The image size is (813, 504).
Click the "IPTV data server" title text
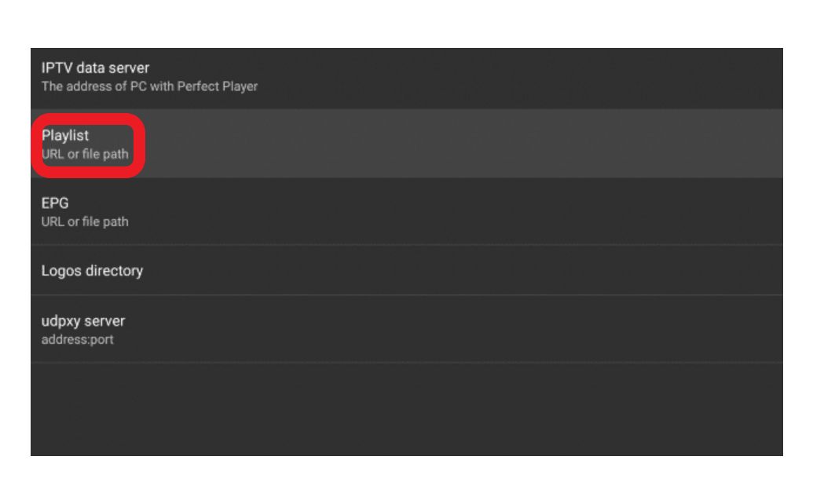coord(95,68)
